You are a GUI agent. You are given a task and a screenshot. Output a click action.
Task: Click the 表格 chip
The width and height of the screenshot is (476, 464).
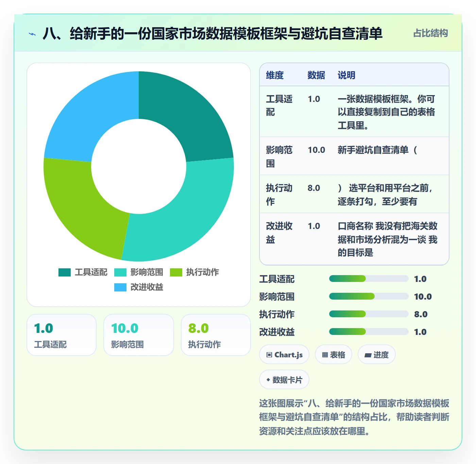pos(334,355)
